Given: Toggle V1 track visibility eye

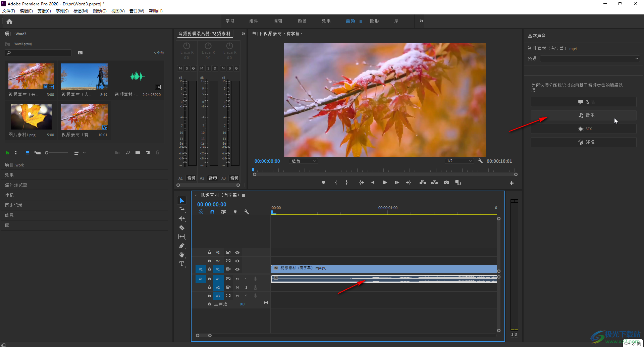Looking at the screenshot, I should [x=237, y=269].
